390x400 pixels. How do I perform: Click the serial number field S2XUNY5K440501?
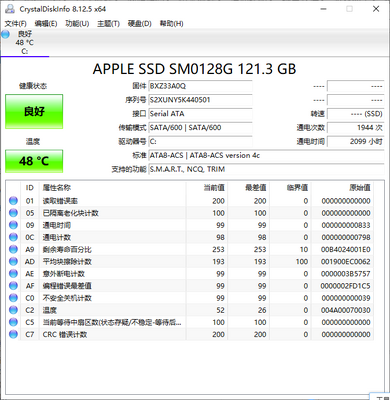point(200,100)
